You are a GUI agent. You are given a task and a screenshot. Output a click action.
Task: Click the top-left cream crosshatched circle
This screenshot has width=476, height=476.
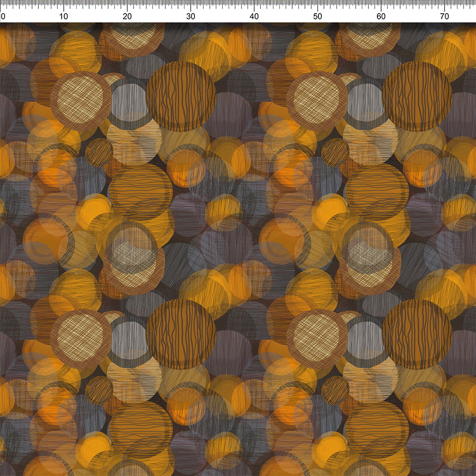[x=80, y=100]
